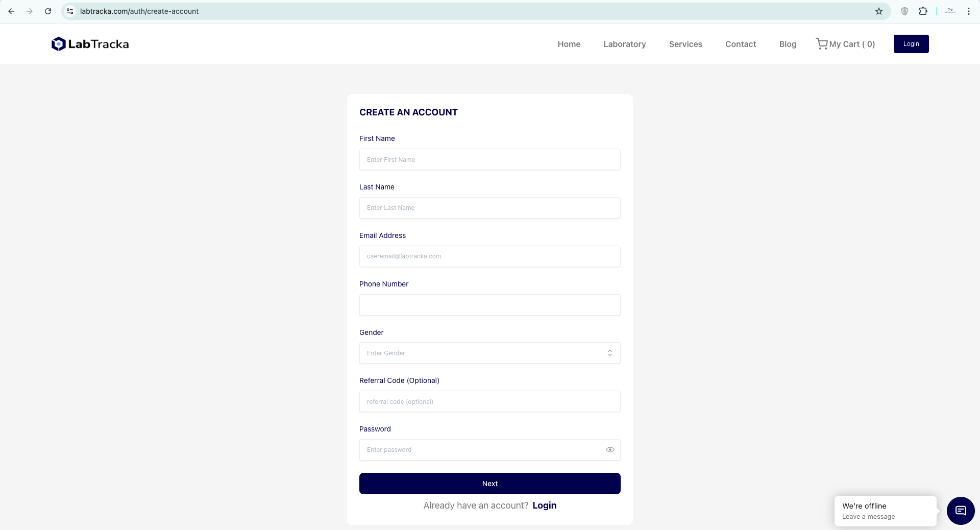Go back with the browser back arrow
980x530 pixels.
pos(11,11)
